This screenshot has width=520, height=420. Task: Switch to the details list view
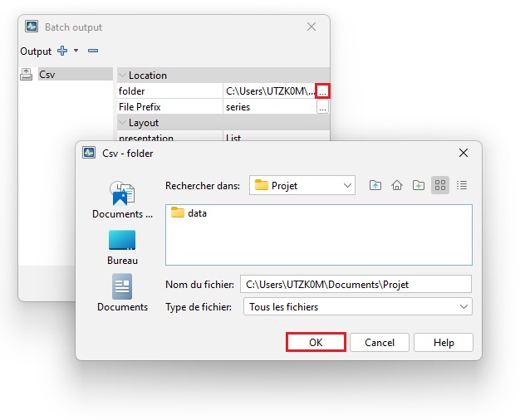point(462,185)
